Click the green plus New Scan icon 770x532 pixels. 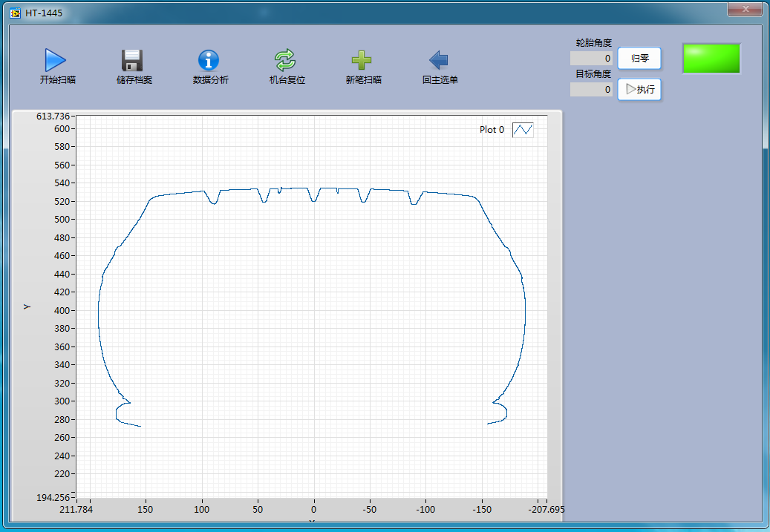pos(362,60)
